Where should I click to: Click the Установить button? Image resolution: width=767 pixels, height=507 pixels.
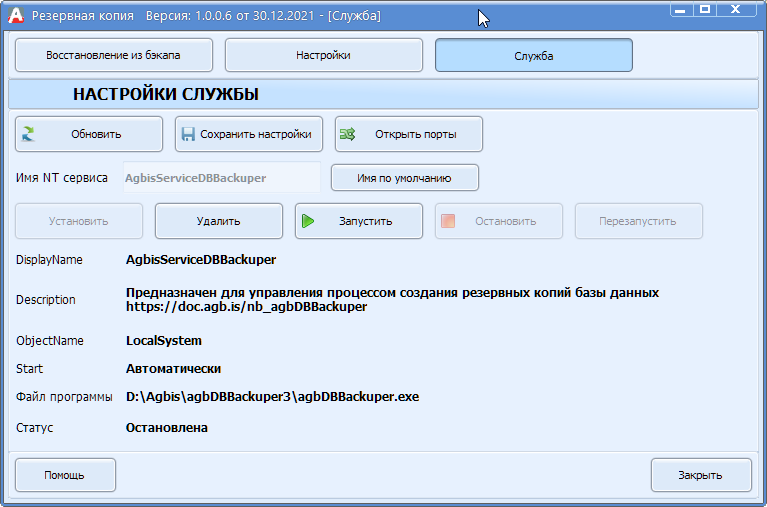click(x=79, y=221)
